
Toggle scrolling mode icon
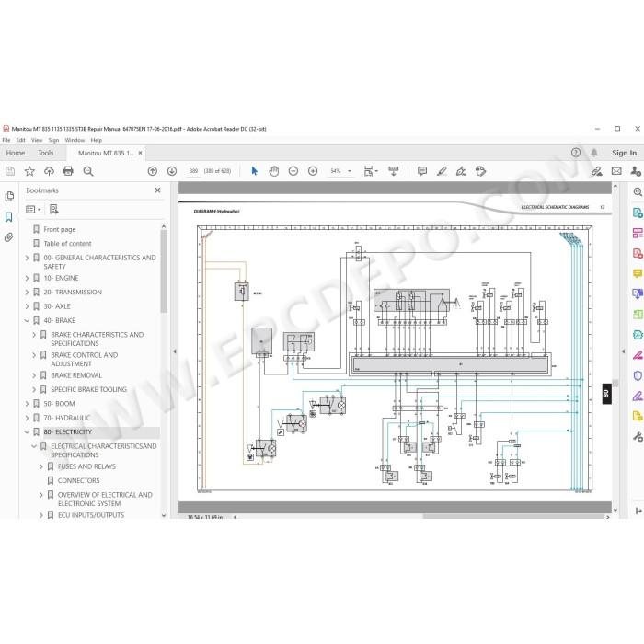394,171
